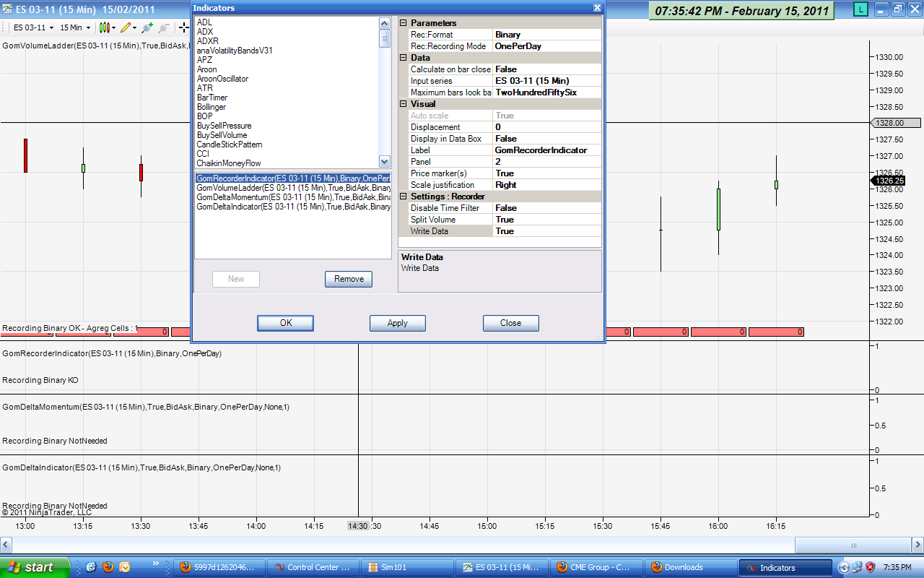Open Internet Explorer quick launch icon
The image size is (924, 578).
[x=92, y=567]
